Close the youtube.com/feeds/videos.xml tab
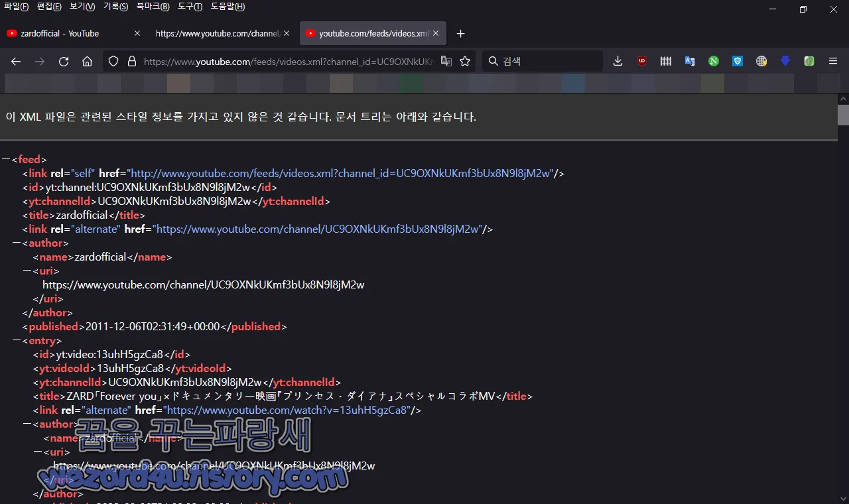This screenshot has height=504, width=849. click(x=436, y=34)
